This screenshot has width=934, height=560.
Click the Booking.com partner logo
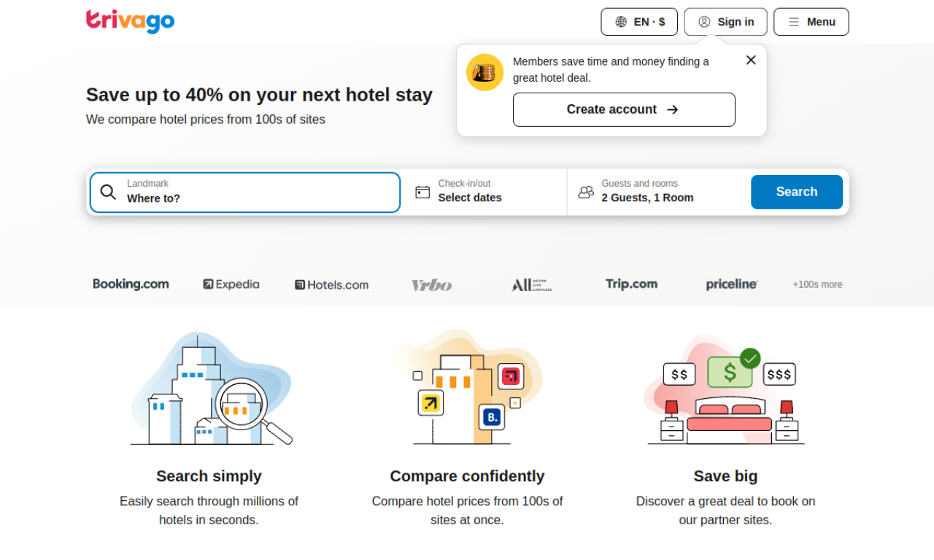click(x=131, y=284)
